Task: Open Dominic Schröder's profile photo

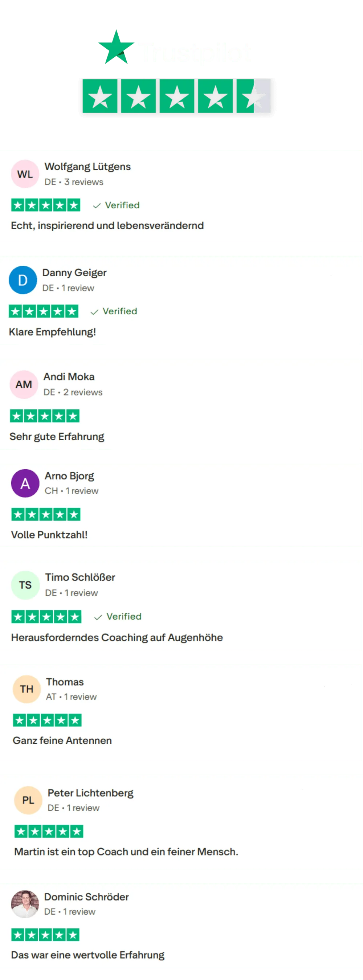Action: [x=25, y=904]
